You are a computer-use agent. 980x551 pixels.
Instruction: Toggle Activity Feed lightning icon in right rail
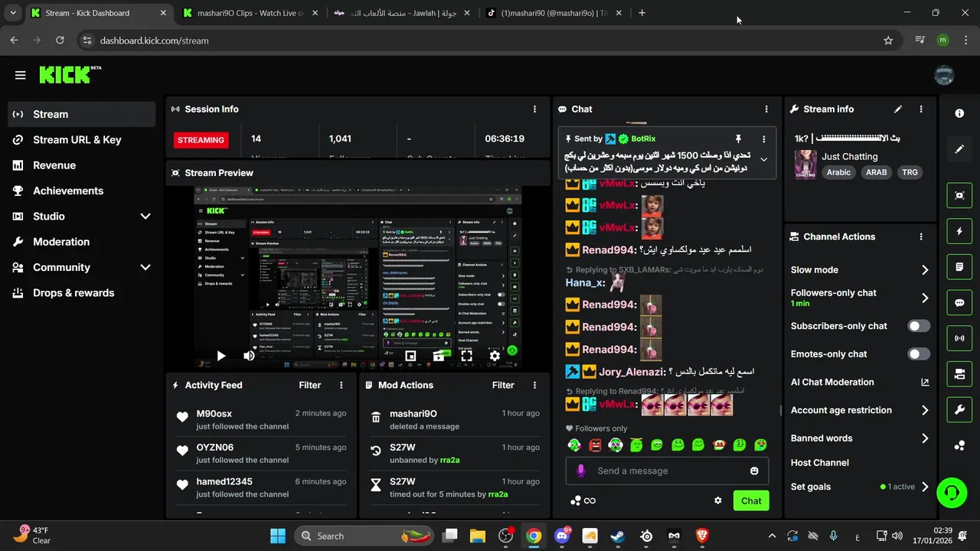click(959, 231)
